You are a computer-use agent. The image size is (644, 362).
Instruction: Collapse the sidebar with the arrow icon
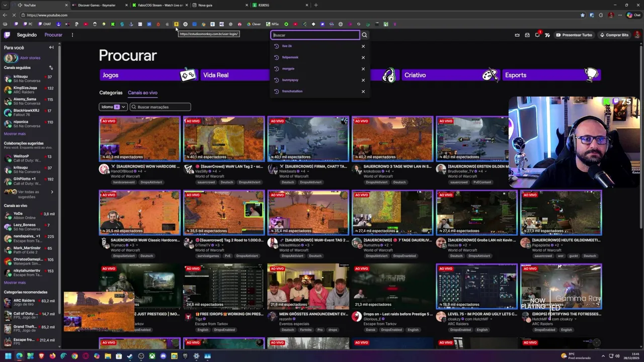pyautogui.click(x=51, y=47)
